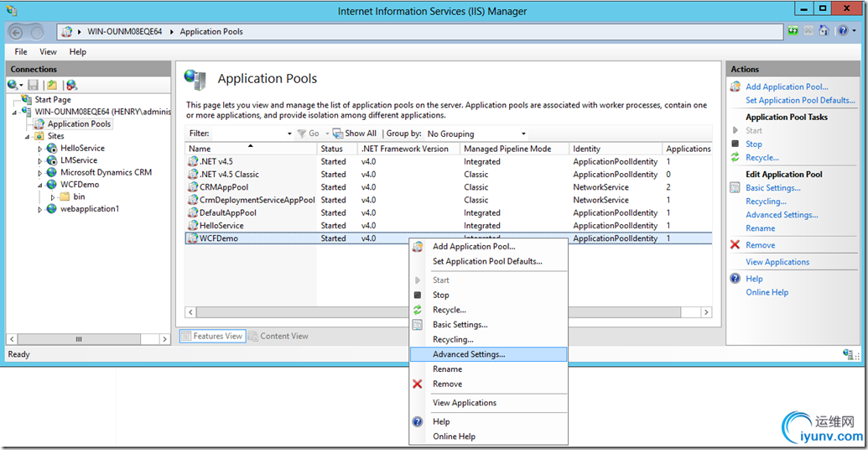Click Basic Settings link in Actions pane

click(772, 188)
